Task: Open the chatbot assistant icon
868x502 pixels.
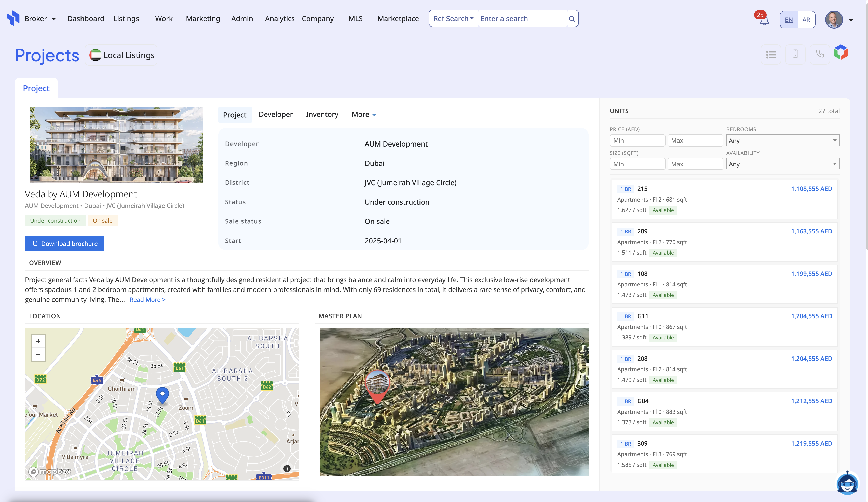Action: point(847,483)
